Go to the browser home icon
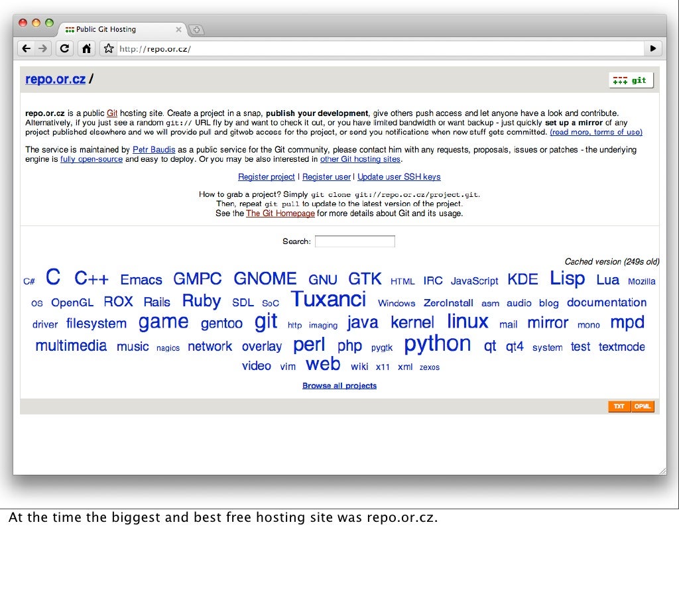The image size is (679, 616). [x=87, y=48]
